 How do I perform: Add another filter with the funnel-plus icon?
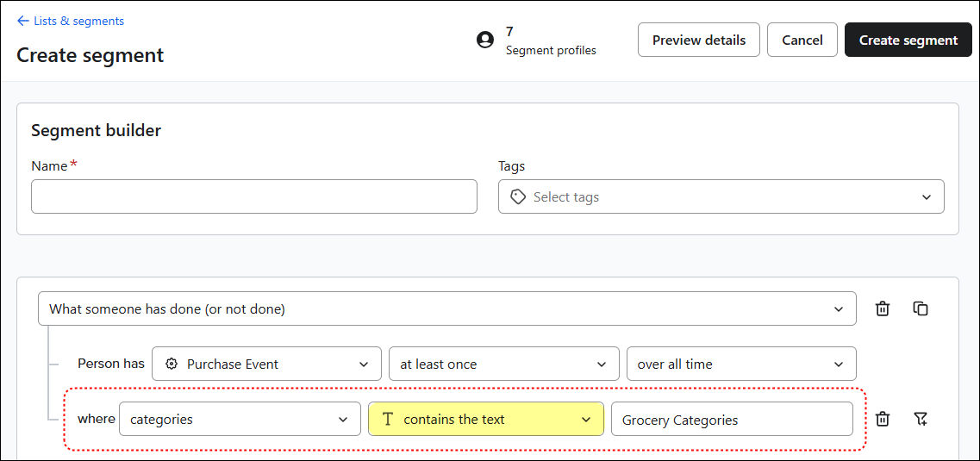point(921,420)
